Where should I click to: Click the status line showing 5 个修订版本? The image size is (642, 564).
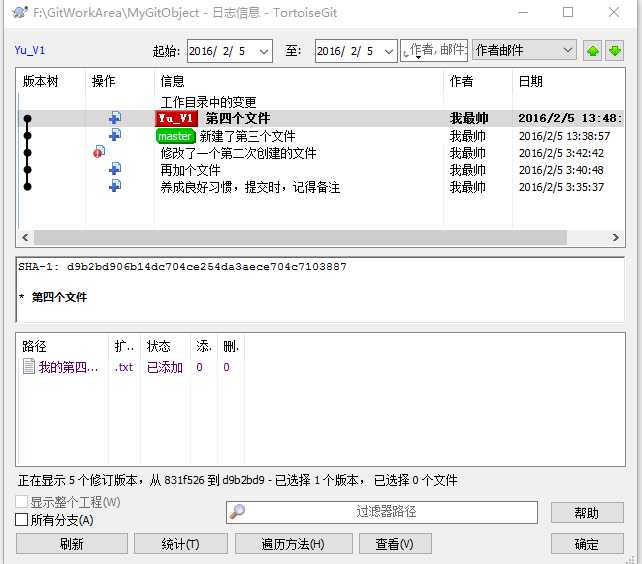[x=237, y=480]
